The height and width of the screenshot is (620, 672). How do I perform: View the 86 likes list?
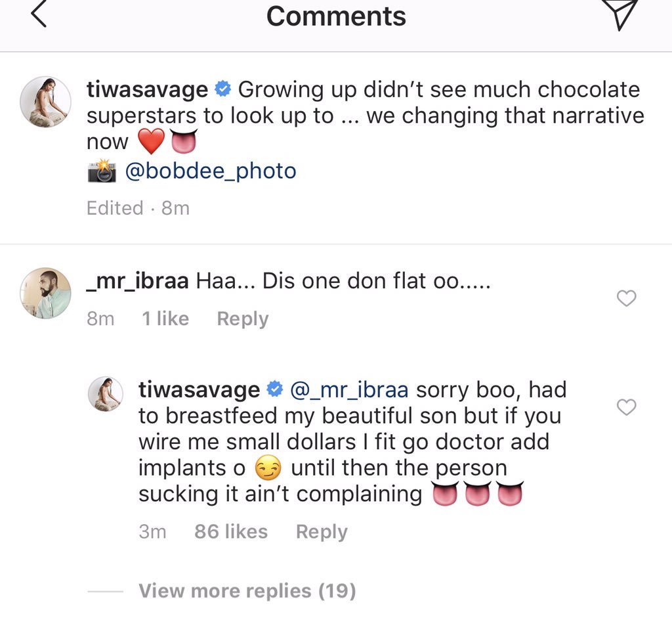pos(231,532)
